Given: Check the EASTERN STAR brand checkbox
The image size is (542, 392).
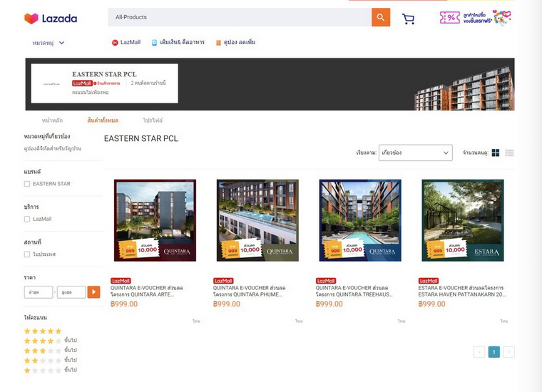Looking at the screenshot, I should coord(27,184).
